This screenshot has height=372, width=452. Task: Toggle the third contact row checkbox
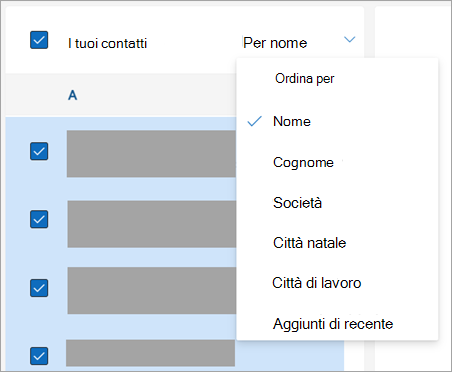coord(39,288)
